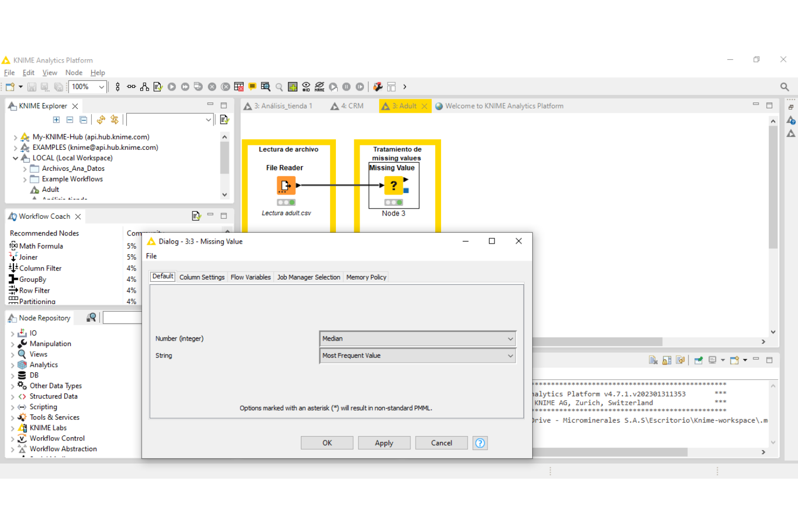Expand the Manipulation category in Node Repository
Viewport: 798px width, 532px height.
[12, 344]
